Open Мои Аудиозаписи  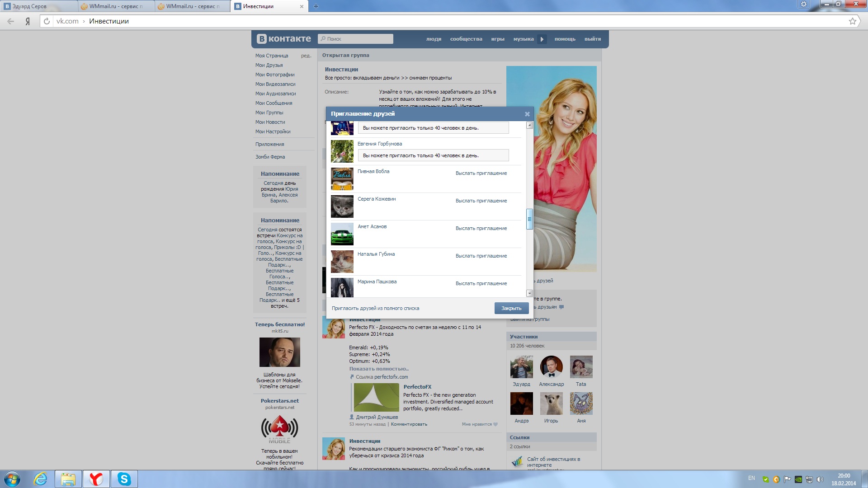pyautogui.click(x=275, y=94)
